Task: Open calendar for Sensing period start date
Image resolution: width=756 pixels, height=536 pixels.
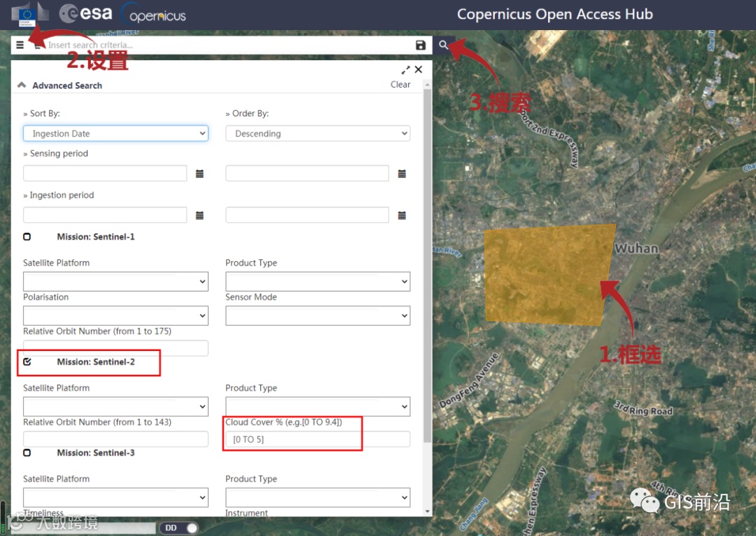Action: point(199,174)
